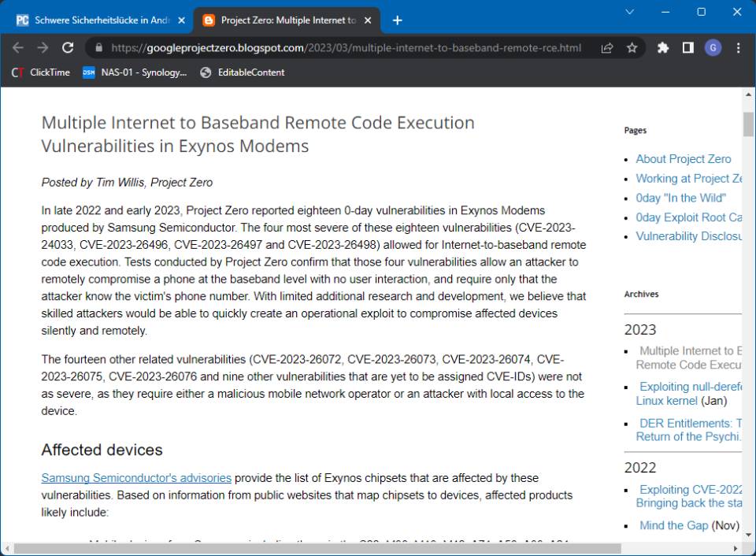Open the tab search chevron
The width and height of the screenshot is (756, 556).
pos(630,12)
